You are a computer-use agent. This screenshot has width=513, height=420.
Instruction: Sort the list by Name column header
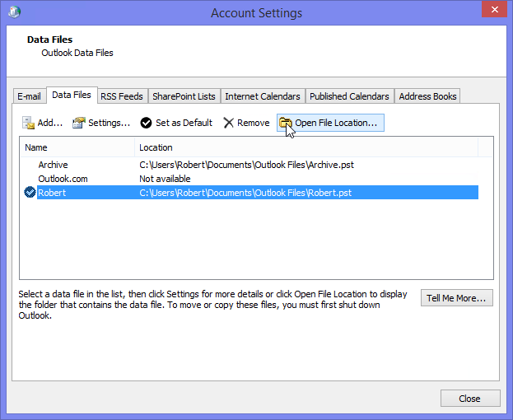[x=77, y=147]
